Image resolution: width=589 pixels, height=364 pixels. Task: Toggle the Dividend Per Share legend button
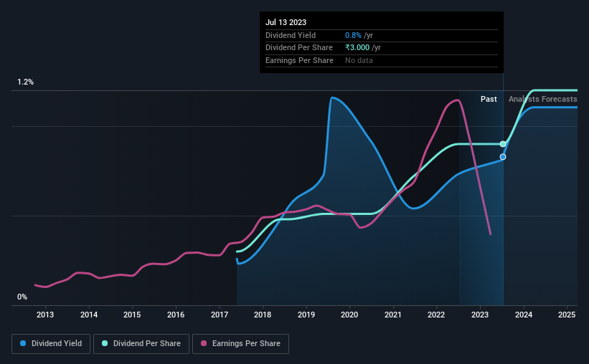click(x=141, y=344)
